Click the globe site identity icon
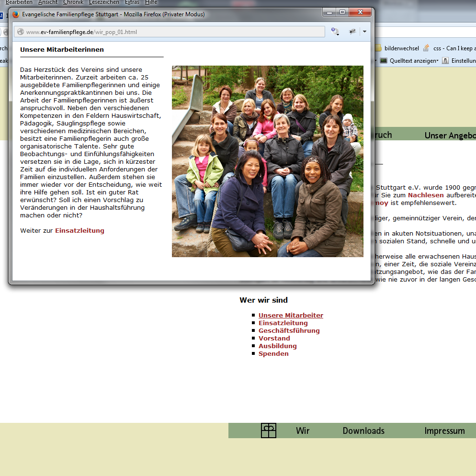 tap(20, 32)
